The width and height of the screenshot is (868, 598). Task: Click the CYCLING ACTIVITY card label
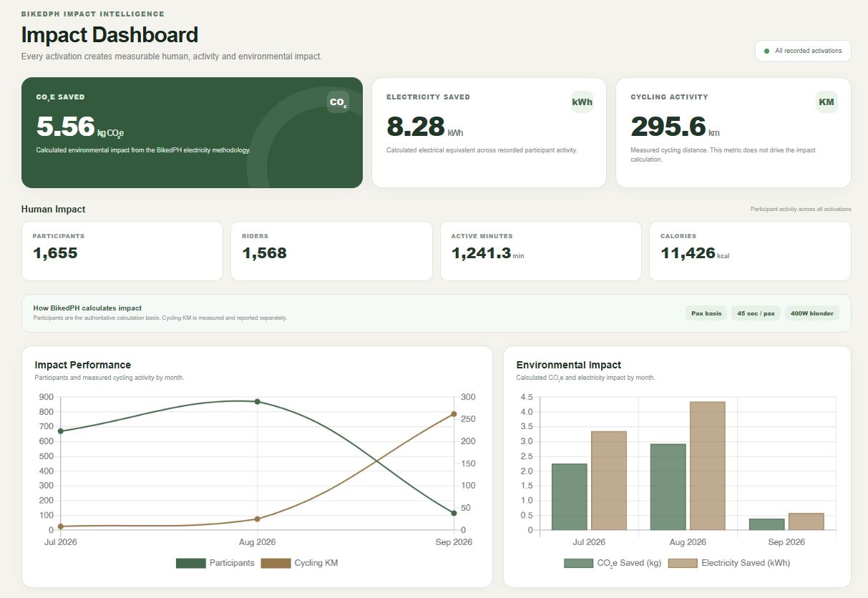tap(669, 97)
